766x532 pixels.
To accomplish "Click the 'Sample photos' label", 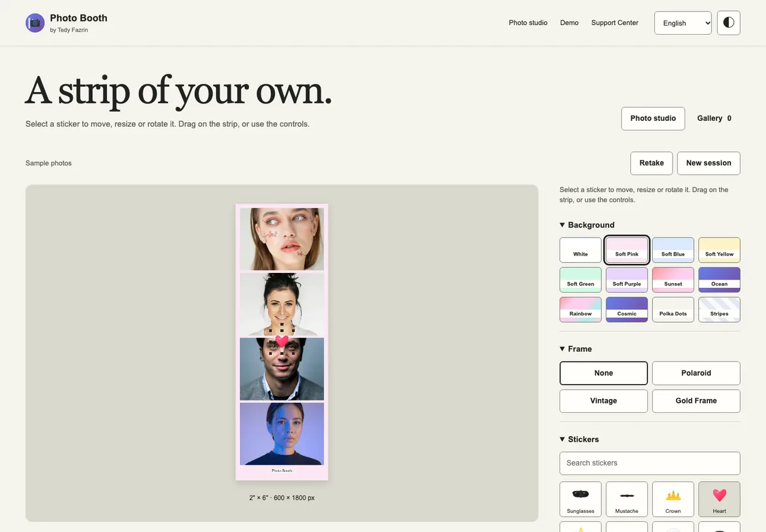I will point(48,163).
